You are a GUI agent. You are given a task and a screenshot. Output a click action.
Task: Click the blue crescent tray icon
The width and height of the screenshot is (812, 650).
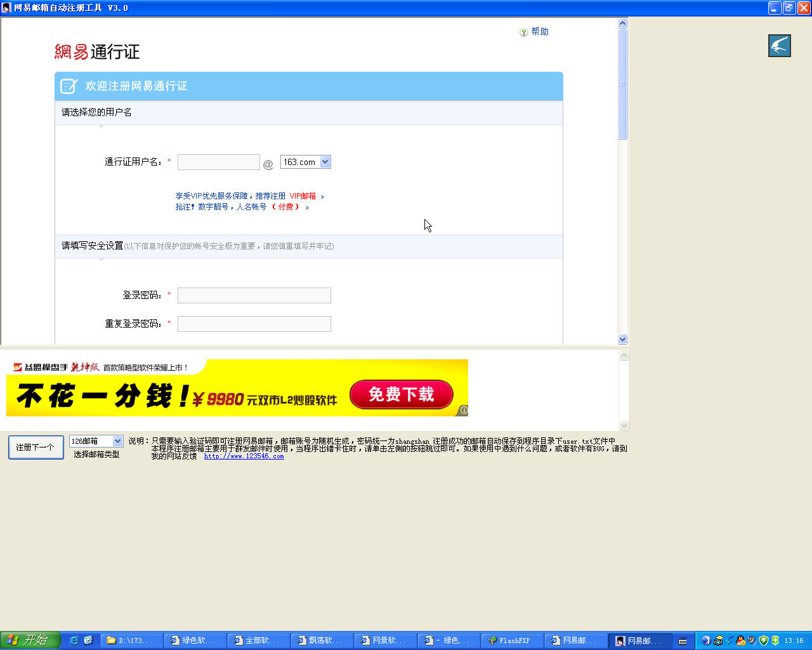(706, 640)
